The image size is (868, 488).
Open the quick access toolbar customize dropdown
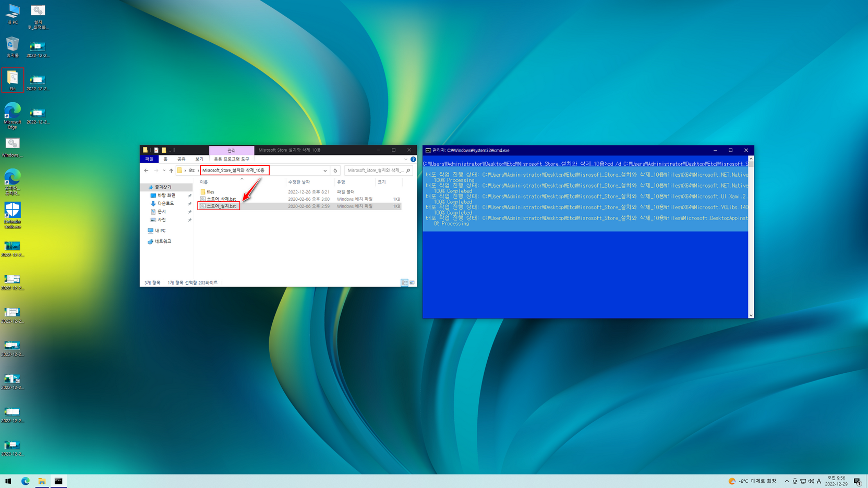point(170,150)
